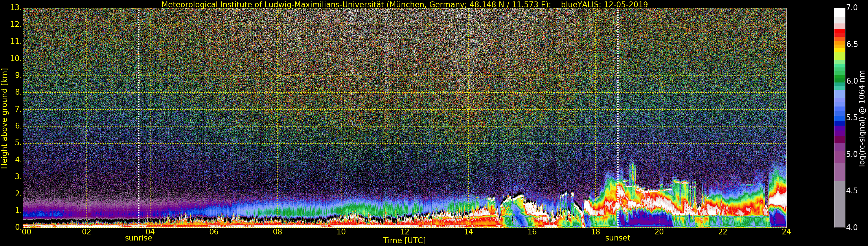868x246 pixels.
Task: Click colorbar value label '5.5'
Action: (x=852, y=118)
